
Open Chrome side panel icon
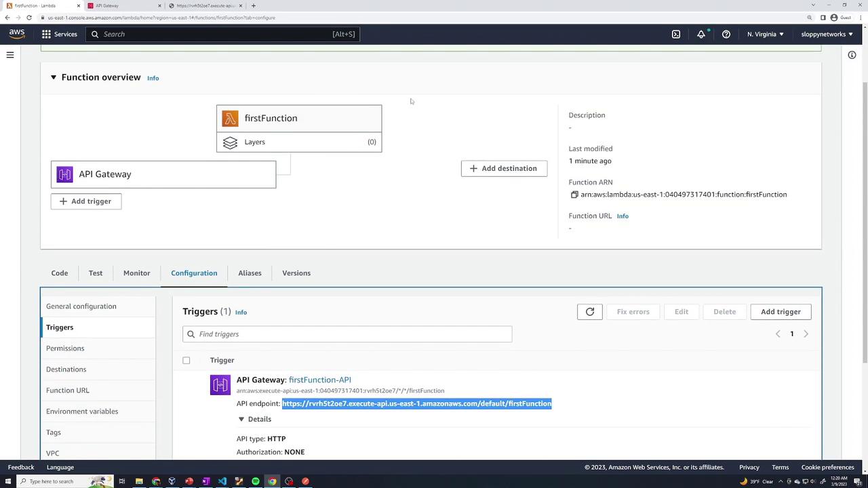(823, 18)
